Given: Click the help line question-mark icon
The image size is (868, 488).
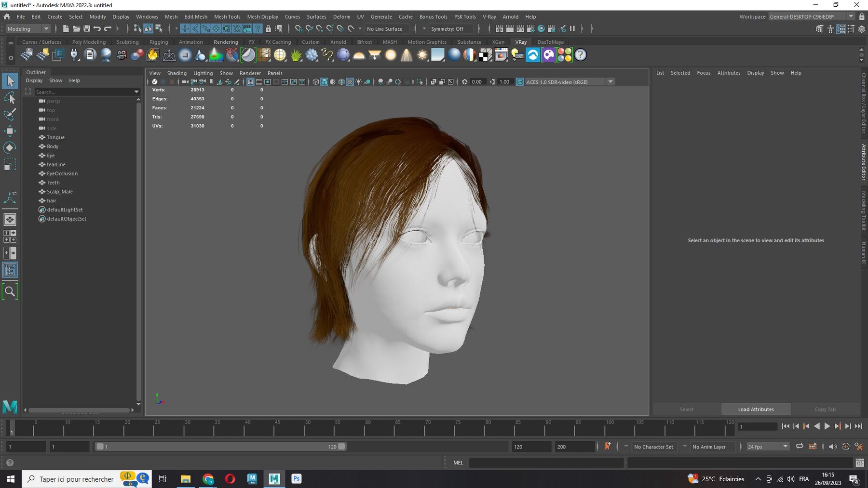Looking at the screenshot, I should coord(10,462).
